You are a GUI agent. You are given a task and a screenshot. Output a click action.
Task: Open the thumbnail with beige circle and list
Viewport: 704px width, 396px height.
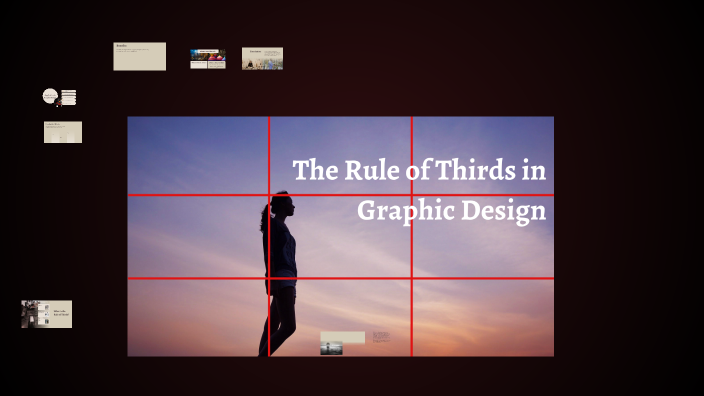tap(59, 97)
